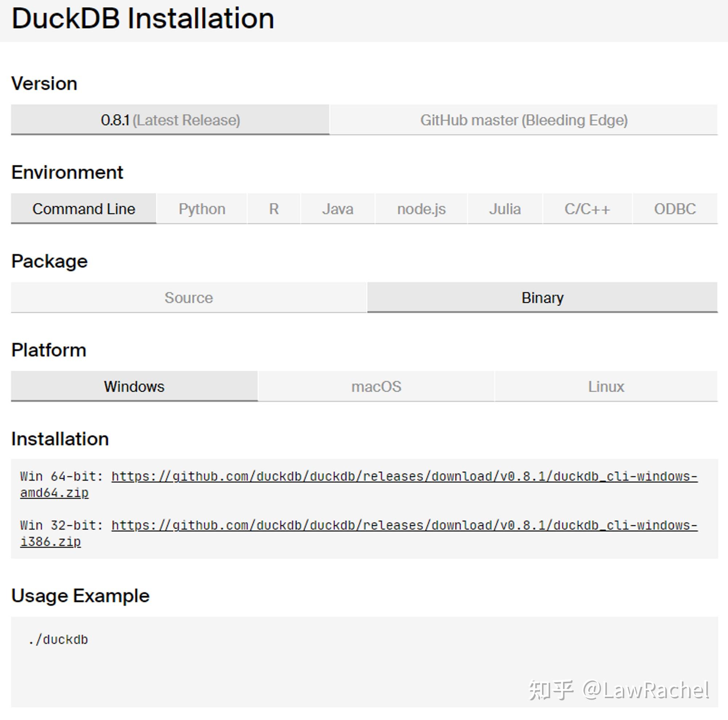Select the Windows platform
The height and width of the screenshot is (720, 728).
pyautogui.click(x=134, y=386)
